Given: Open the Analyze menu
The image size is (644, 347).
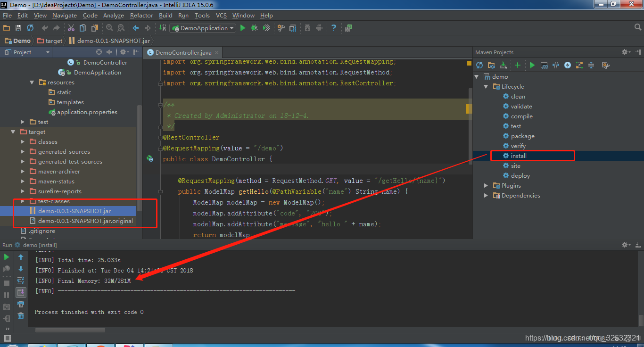Looking at the screenshot, I should [113, 16].
